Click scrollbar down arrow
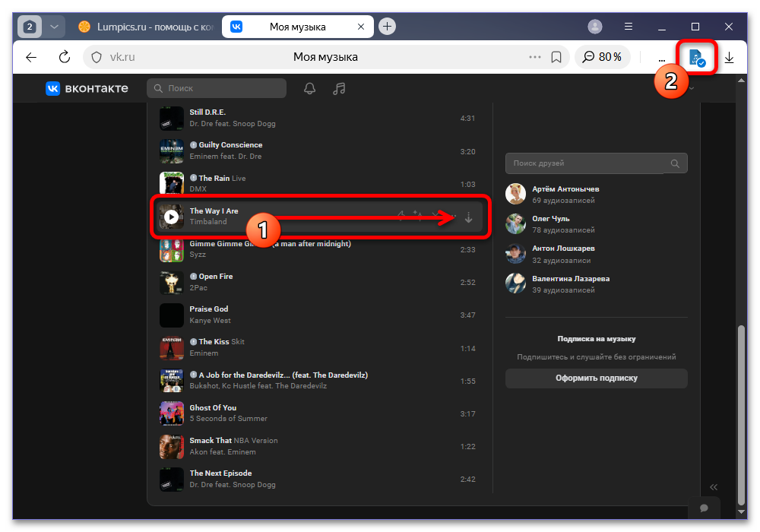Viewport: 760px width, 532px height. (741, 511)
